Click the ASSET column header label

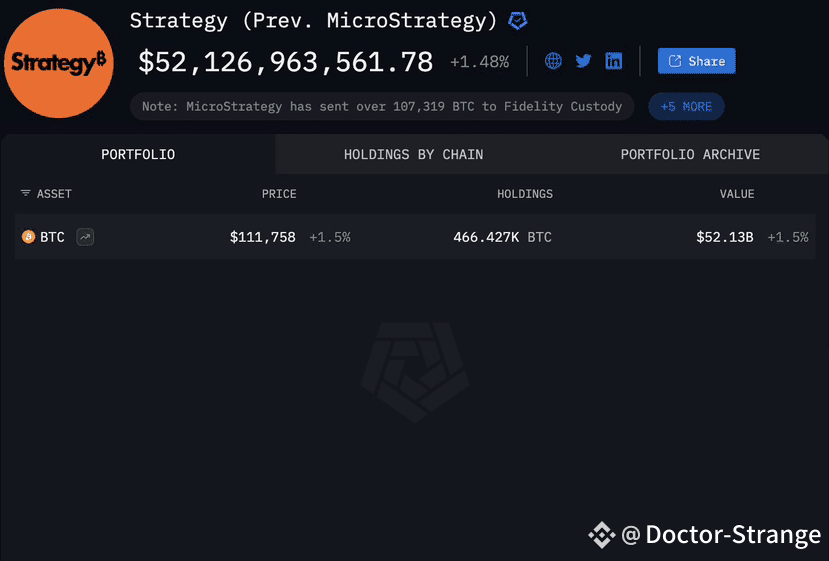54,194
